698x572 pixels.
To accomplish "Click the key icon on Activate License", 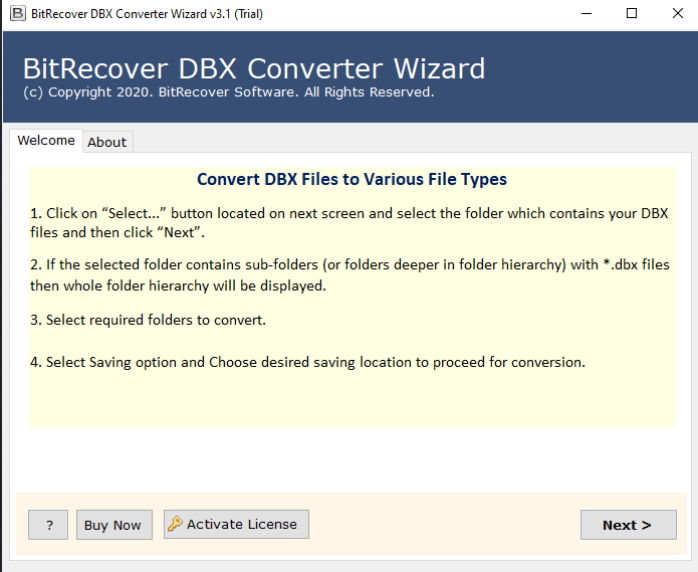I will (175, 524).
